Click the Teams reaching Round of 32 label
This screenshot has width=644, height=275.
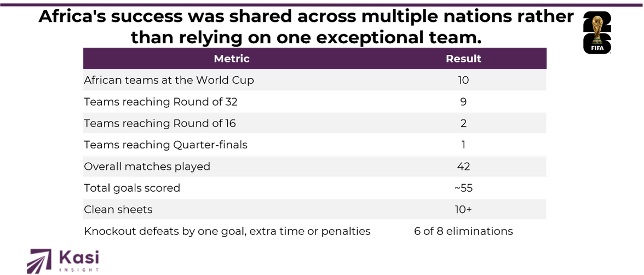[x=160, y=102]
